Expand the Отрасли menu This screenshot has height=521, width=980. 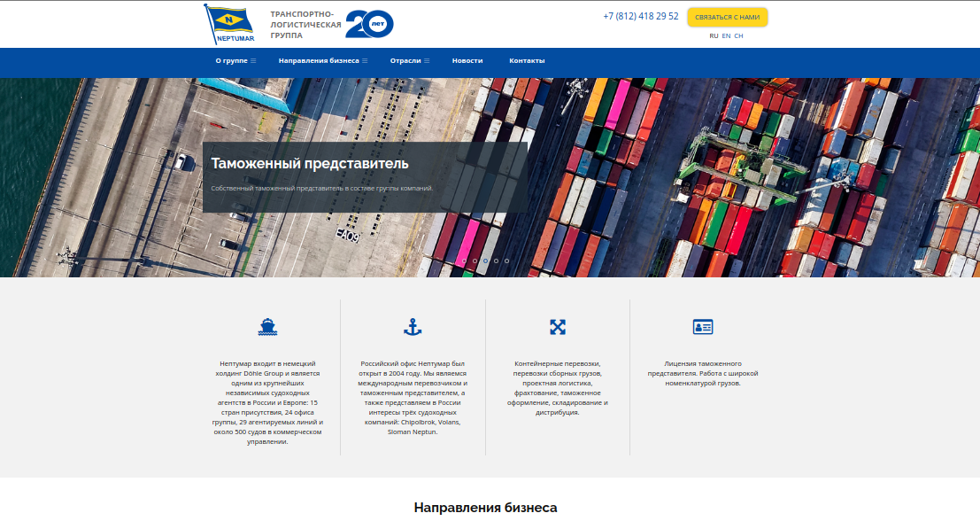click(x=409, y=60)
